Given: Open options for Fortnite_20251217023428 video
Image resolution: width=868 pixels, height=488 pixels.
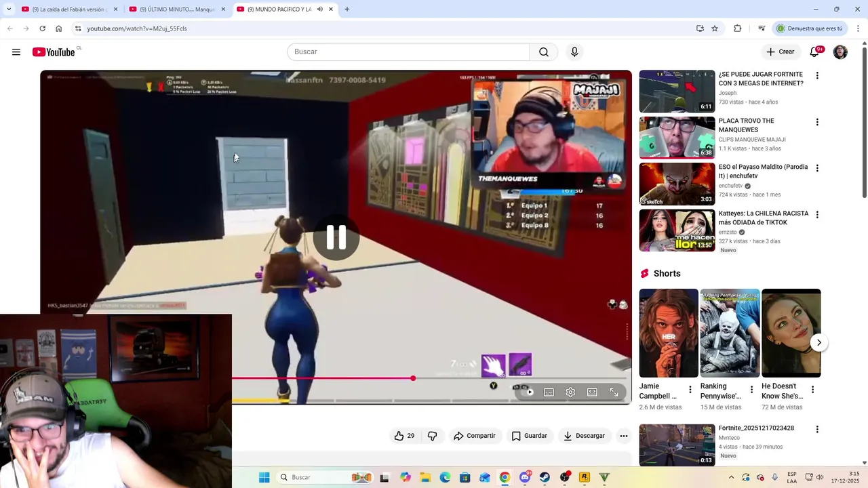Looking at the screenshot, I should 817,430.
